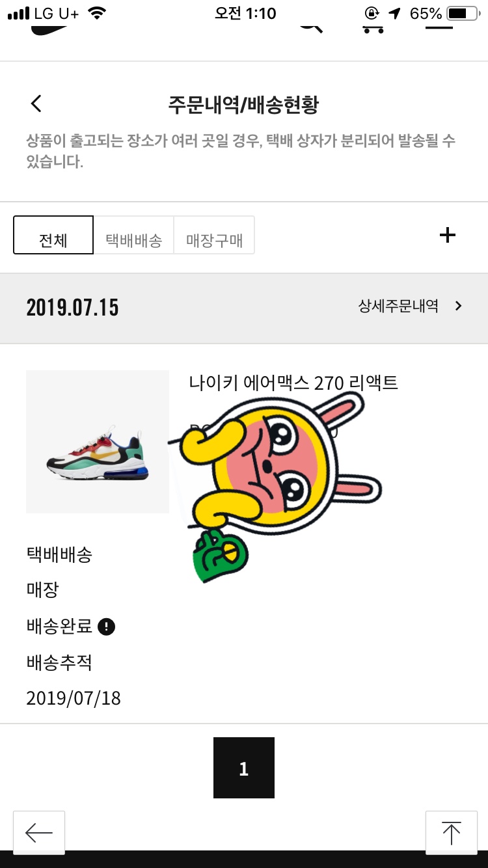Tap the bottom-left browser back arrow button

pos(39,832)
